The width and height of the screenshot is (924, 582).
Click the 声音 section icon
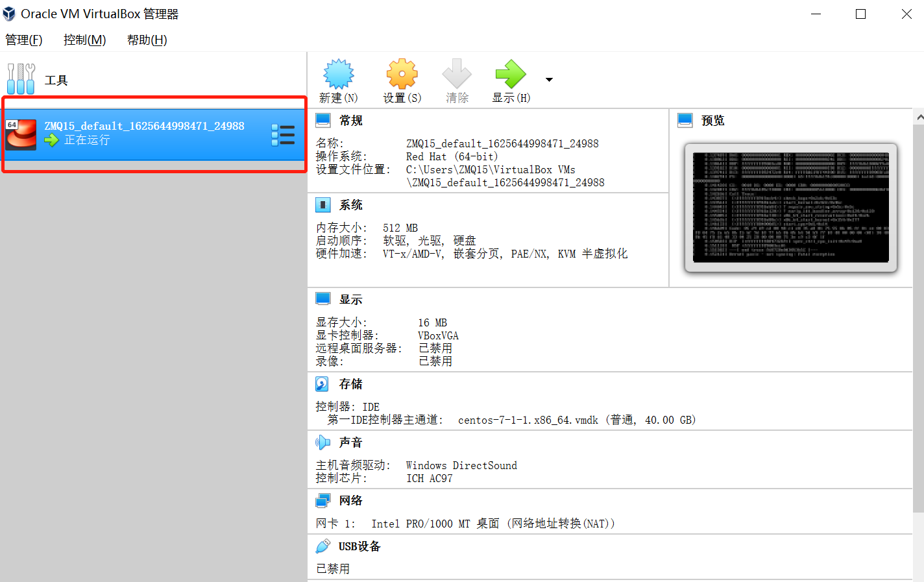(322, 442)
